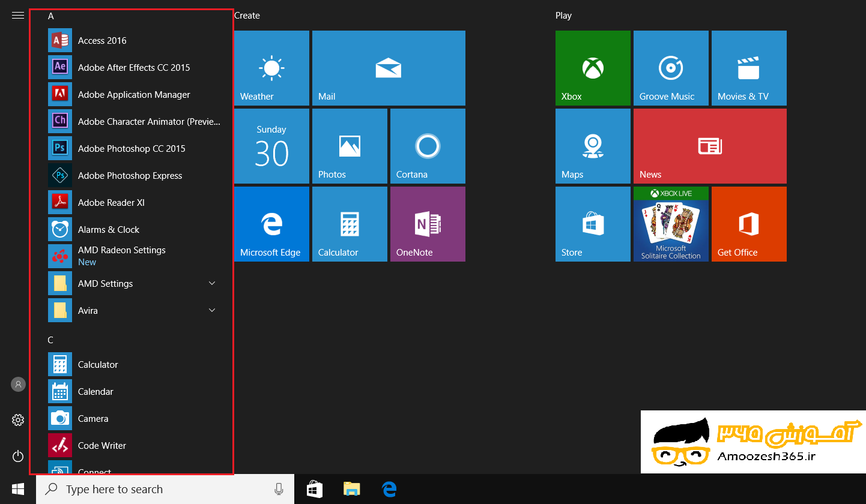Screen dimensions: 866x504
Task: Click the taskbar search box
Action: [x=165, y=490]
